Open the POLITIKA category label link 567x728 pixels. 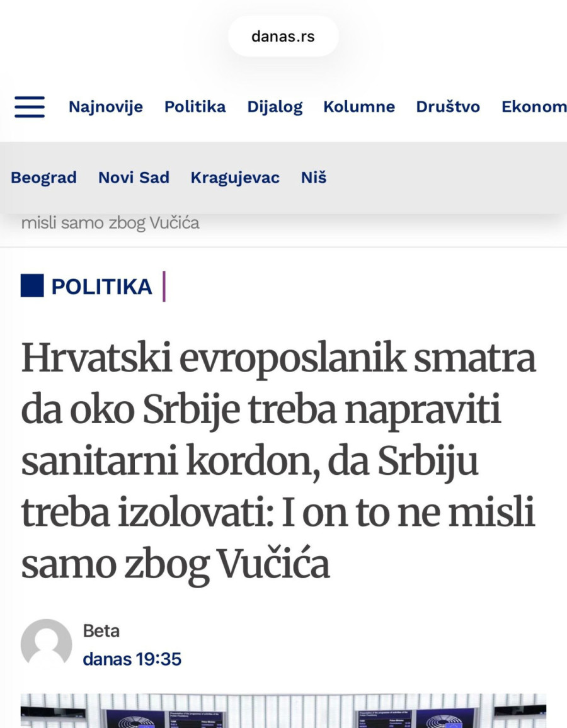101,285
